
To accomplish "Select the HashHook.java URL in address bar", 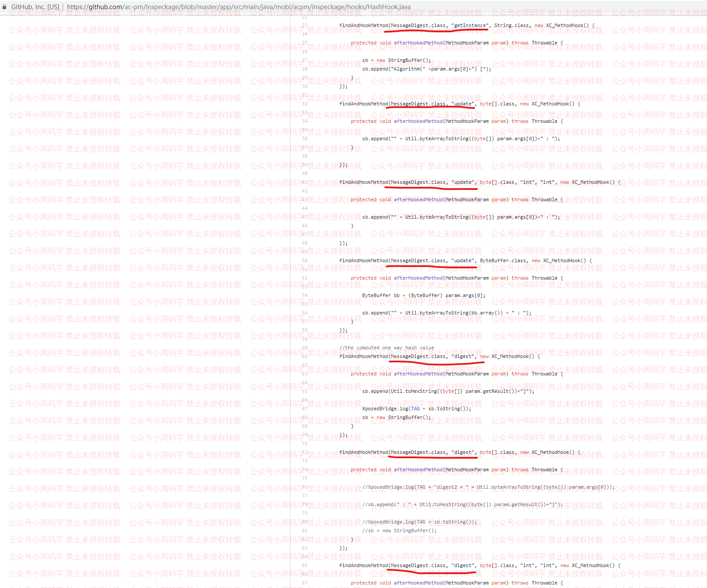I will pyautogui.click(x=239, y=7).
